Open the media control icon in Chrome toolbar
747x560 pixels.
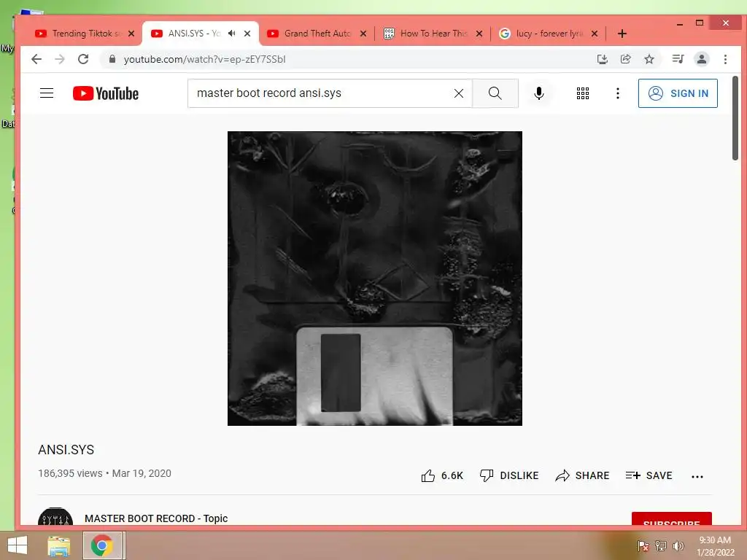[x=678, y=59]
